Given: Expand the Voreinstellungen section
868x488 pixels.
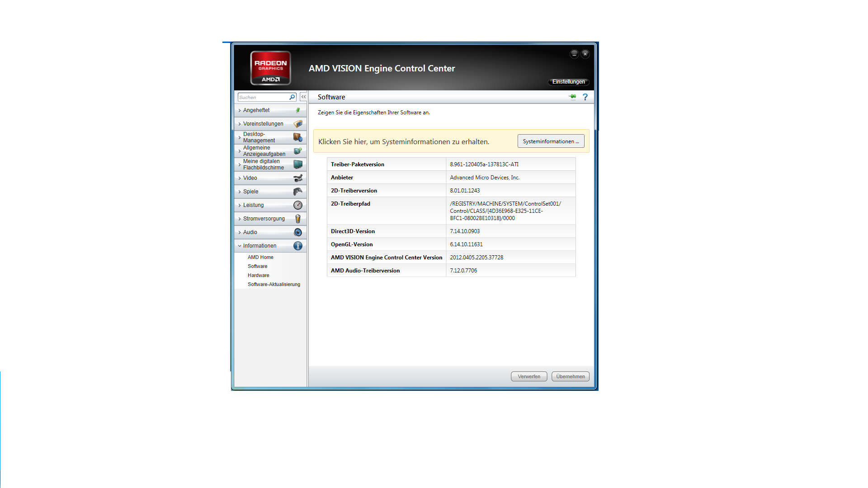Looking at the screenshot, I should [x=263, y=124].
